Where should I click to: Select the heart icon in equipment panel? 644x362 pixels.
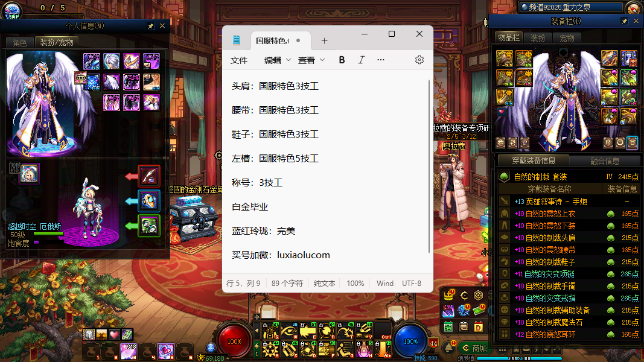point(500,112)
